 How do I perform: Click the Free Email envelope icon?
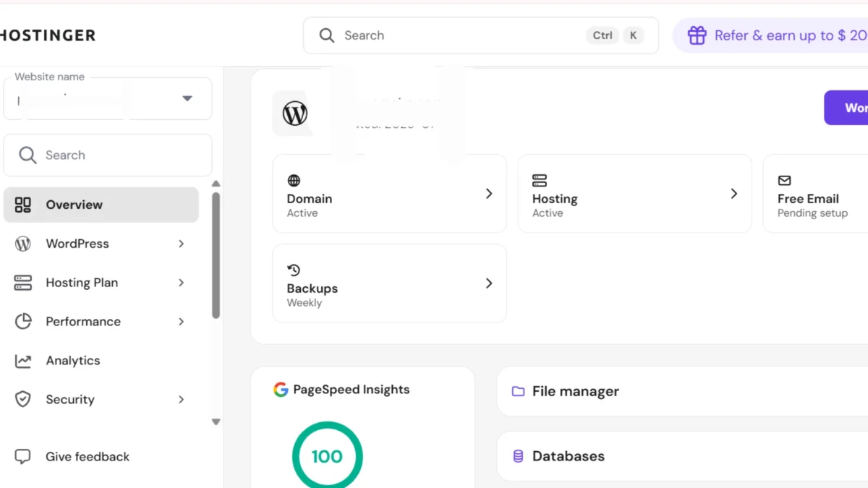(x=784, y=179)
